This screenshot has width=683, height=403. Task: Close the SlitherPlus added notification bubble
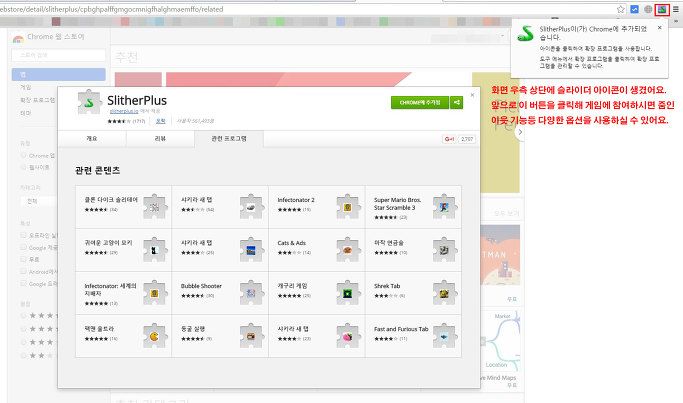click(x=659, y=27)
